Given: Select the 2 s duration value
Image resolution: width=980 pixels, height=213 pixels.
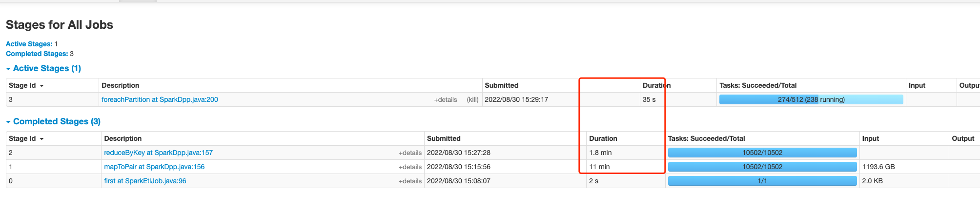Looking at the screenshot, I should 593,181.
